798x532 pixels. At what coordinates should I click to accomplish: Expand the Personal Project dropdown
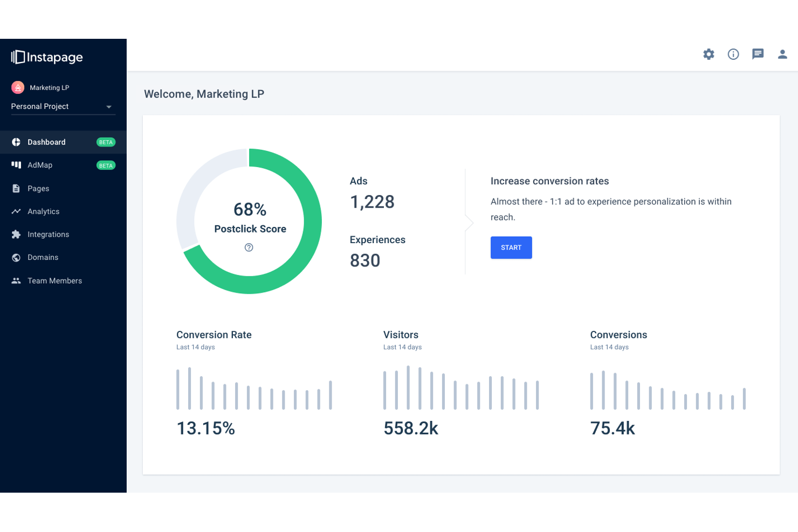[62, 106]
